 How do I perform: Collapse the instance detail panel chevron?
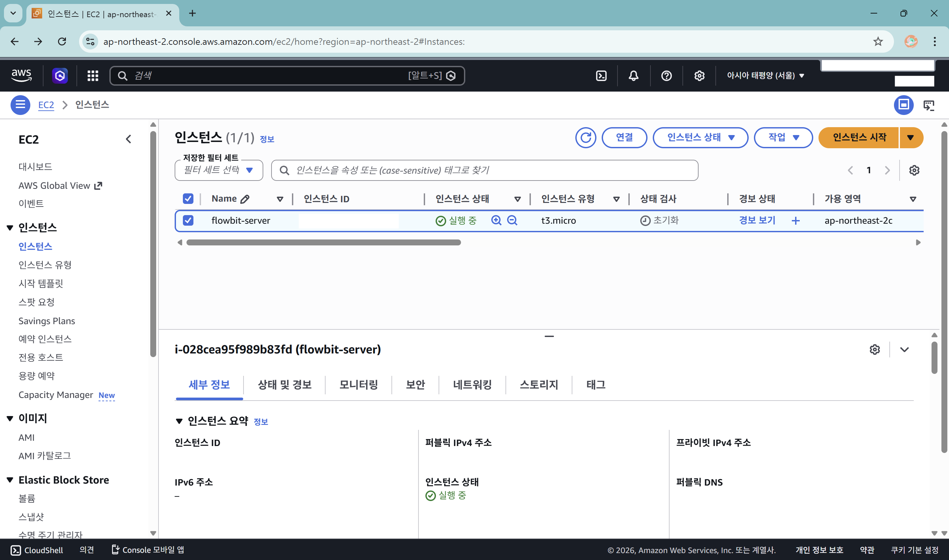(905, 350)
